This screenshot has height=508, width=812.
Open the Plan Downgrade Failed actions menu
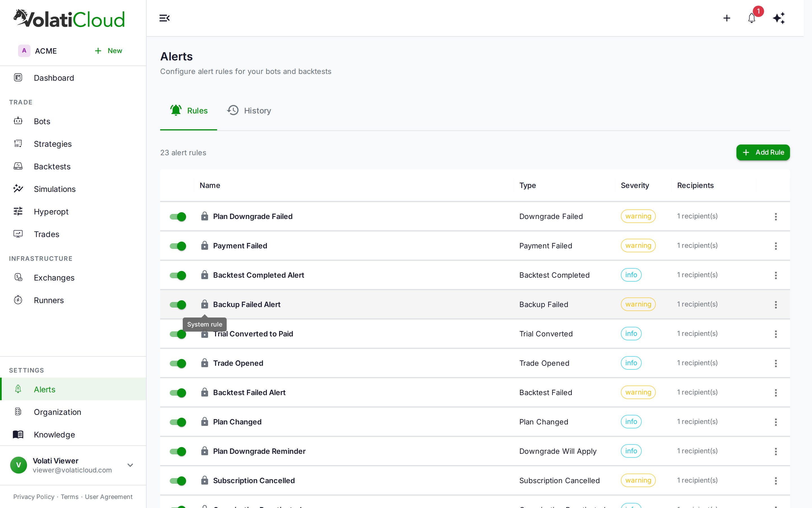tap(776, 217)
